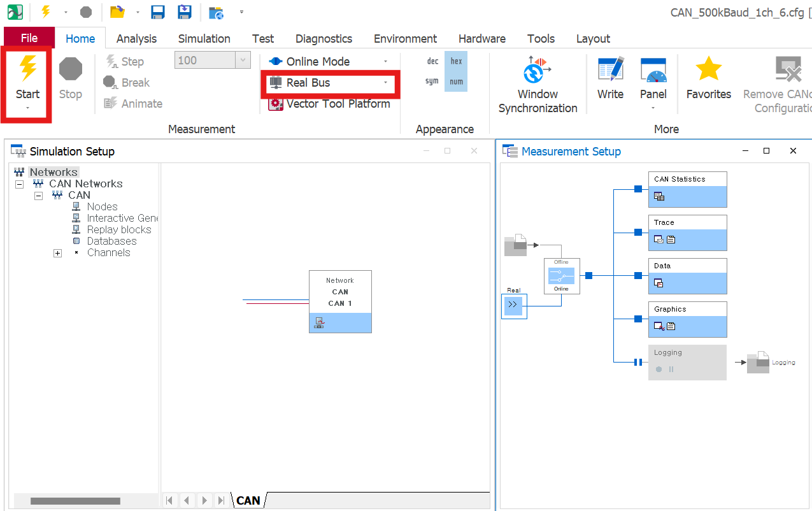Open the dropdown beside the quick access lightning icon
Screen dimensions: 812x511
[66, 11]
